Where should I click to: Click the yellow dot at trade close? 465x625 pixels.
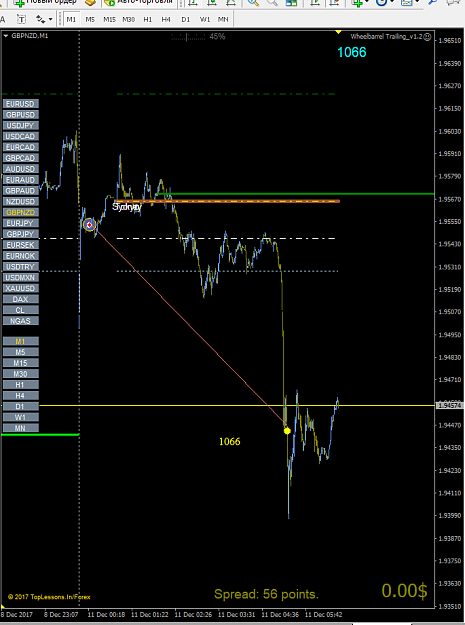click(287, 431)
